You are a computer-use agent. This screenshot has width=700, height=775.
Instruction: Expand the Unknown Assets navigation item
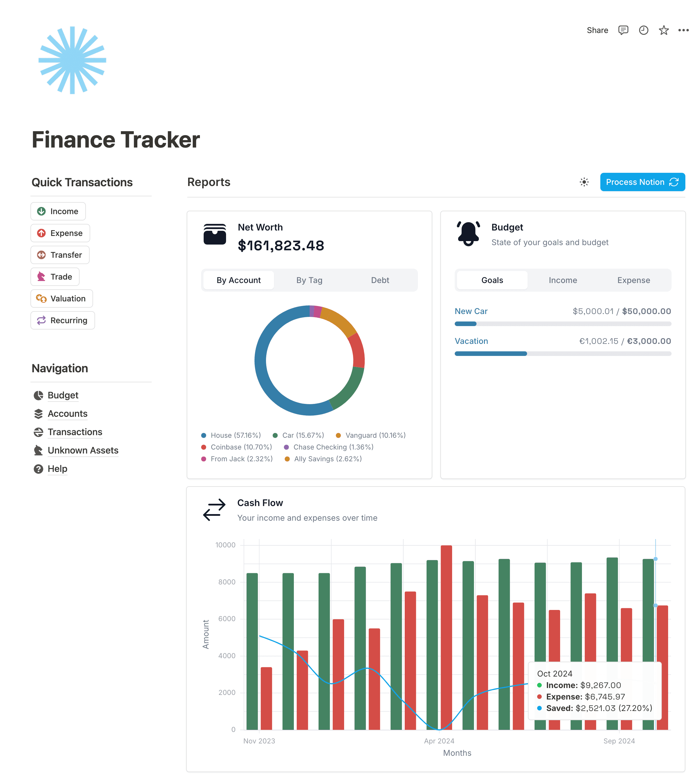click(83, 449)
